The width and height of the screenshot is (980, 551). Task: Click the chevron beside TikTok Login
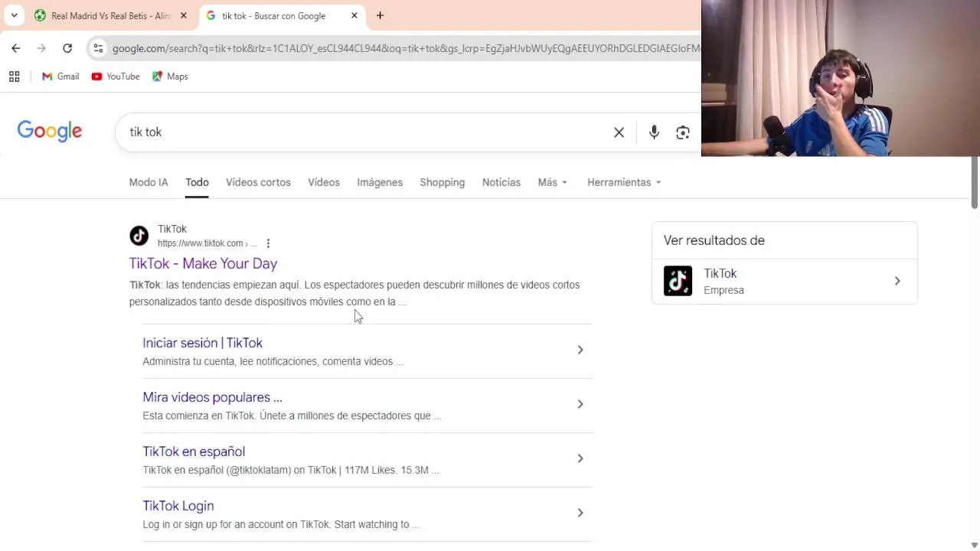tap(580, 513)
